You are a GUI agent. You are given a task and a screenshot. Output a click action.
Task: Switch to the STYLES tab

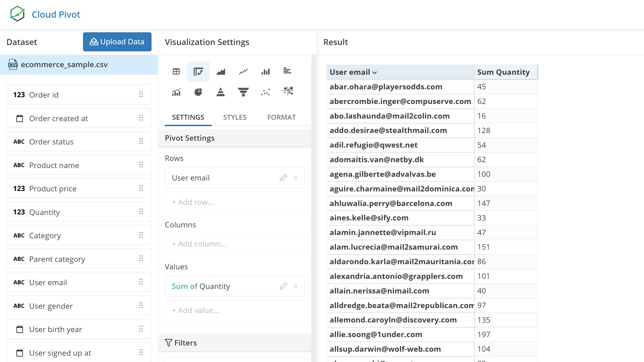[x=235, y=117]
